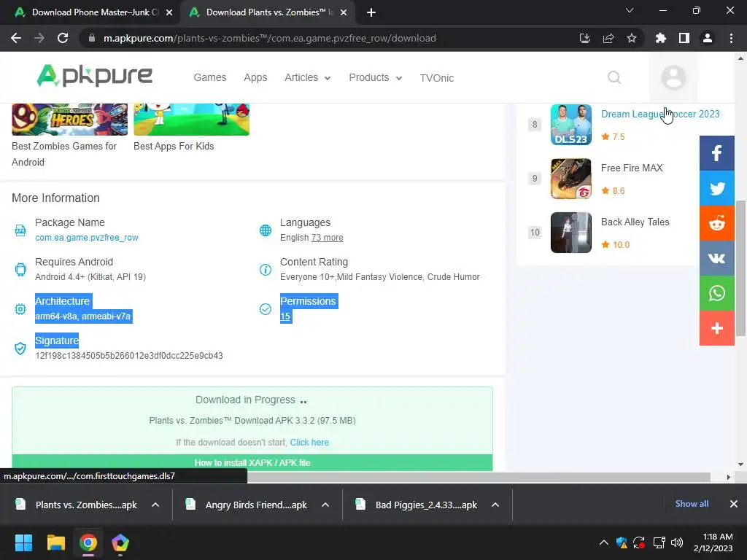Open the user account avatar icon

(673, 77)
